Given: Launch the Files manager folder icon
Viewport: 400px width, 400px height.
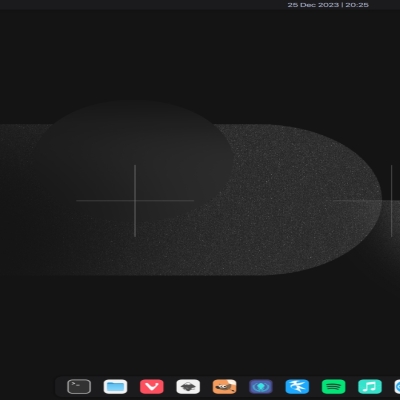Looking at the screenshot, I should pos(115,387).
